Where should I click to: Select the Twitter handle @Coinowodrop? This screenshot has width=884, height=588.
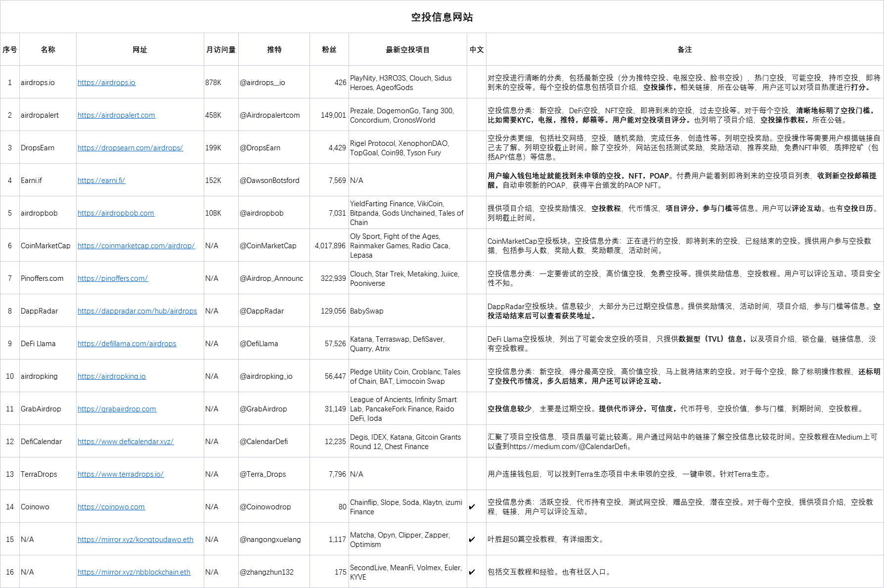tap(265, 507)
